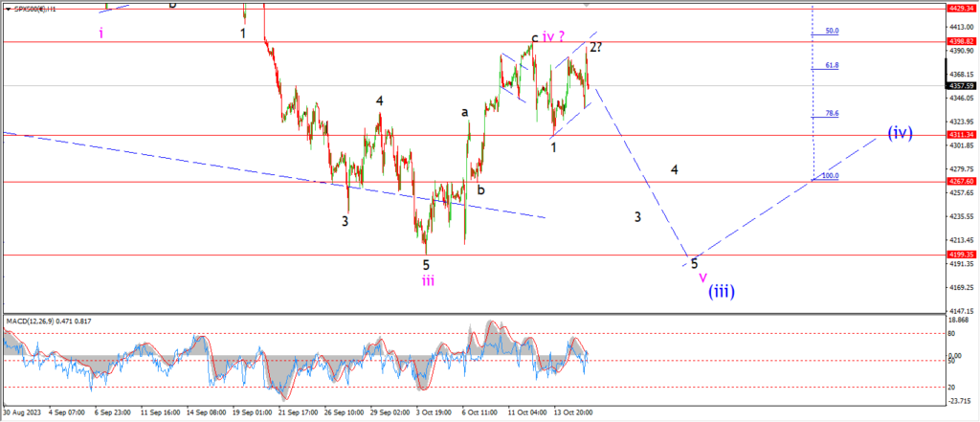980x422 pixels.
Task: Click the Fibonacci 50.0 level label
Action: pos(832,31)
